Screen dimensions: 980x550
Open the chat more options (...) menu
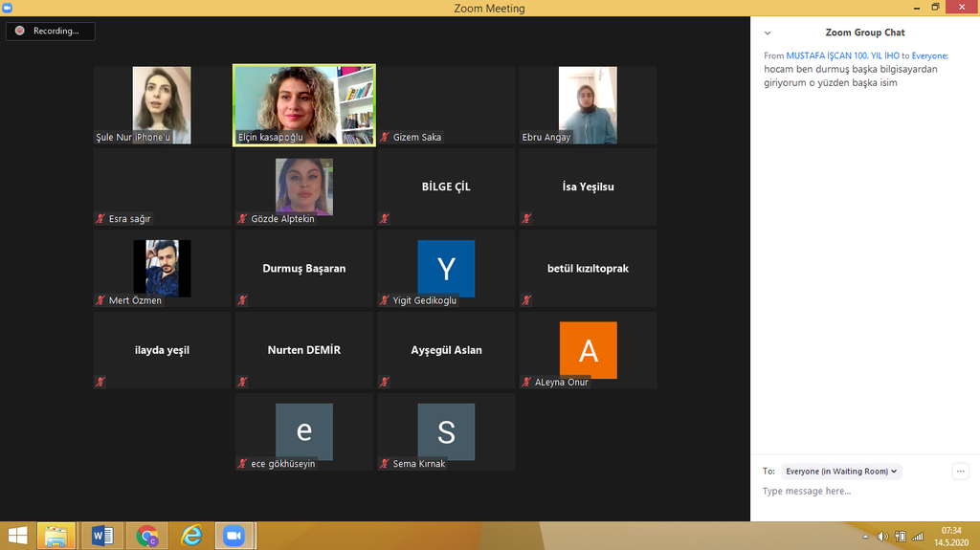961,472
